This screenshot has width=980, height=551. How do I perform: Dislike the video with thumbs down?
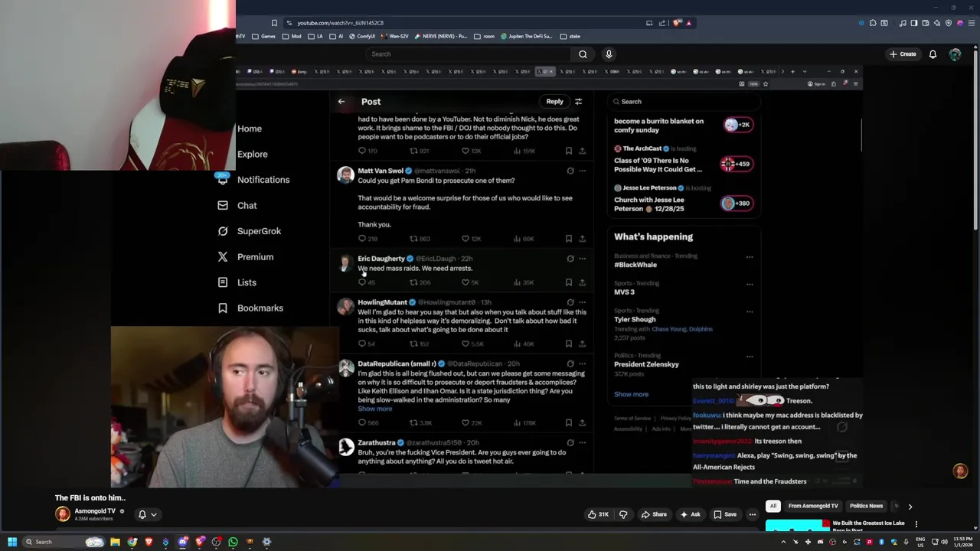tap(622, 514)
